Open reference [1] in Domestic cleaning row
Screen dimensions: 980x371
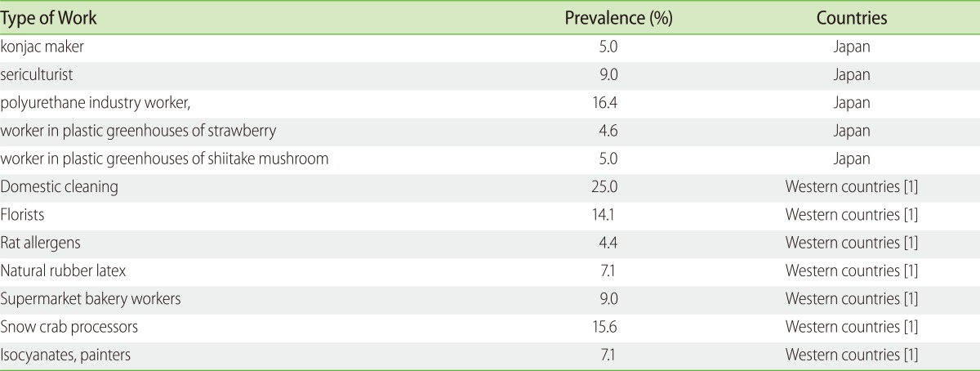coord(910,187)
